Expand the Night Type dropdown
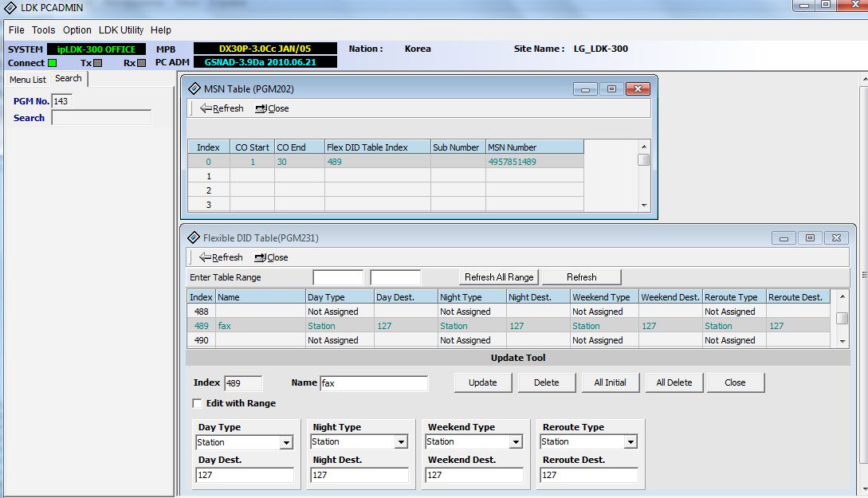 (401, 442)
